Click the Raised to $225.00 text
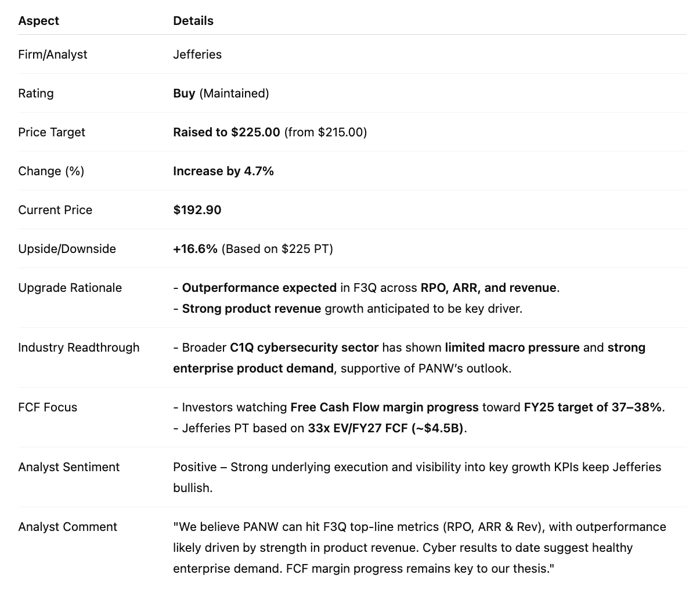Viewport: 700px width, 600px height. pos(226,132)
